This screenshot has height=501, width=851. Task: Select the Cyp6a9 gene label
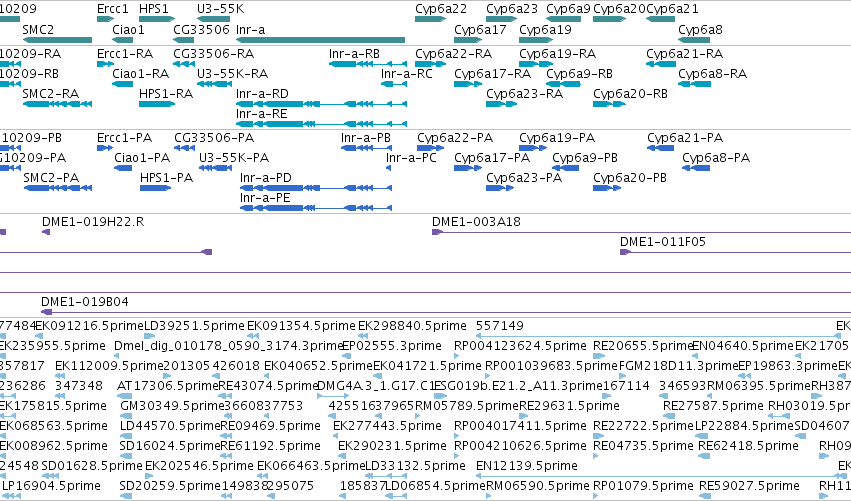coord(568,9)
